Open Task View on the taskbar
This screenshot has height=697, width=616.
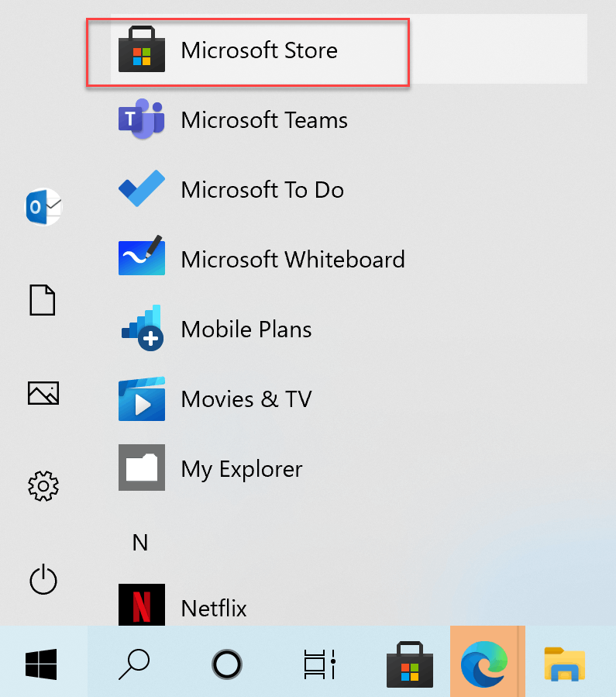tap(319, 664)
